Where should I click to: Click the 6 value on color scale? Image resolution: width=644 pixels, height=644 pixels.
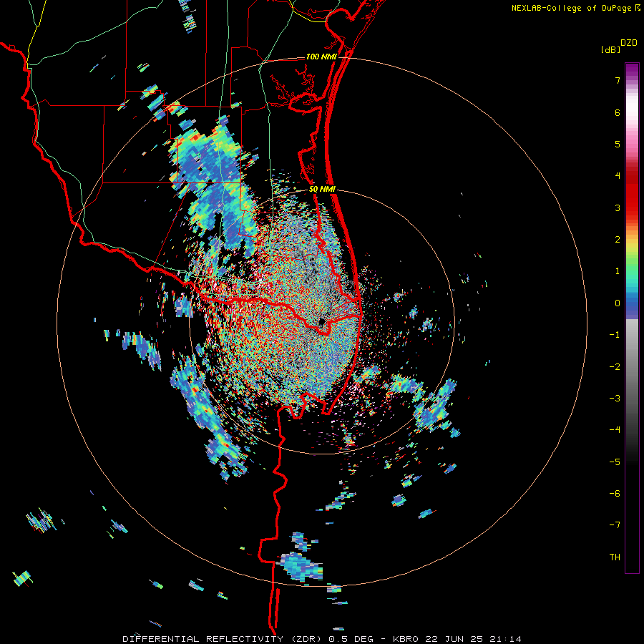pos(618,112)
